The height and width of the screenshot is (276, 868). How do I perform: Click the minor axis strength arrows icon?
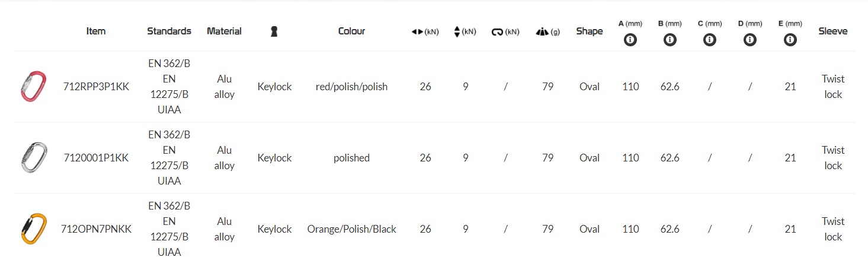[x=457, y=32]
